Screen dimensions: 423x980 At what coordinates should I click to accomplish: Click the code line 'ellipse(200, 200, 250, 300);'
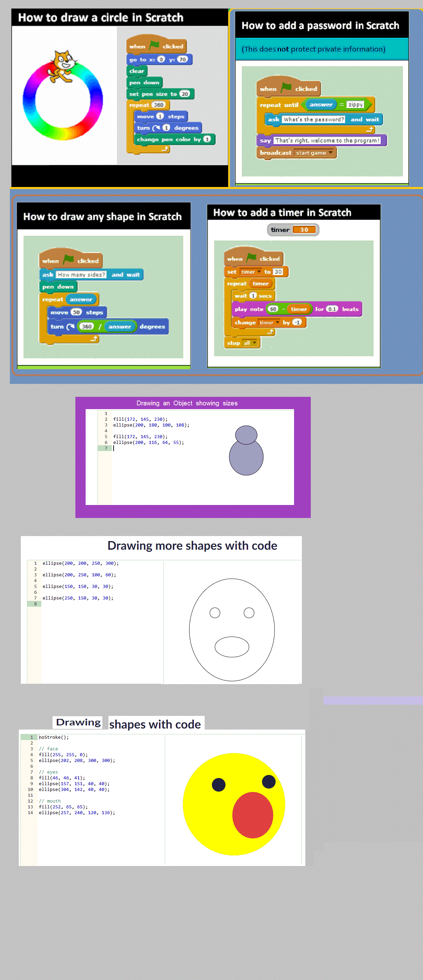(x=81, y=563)
